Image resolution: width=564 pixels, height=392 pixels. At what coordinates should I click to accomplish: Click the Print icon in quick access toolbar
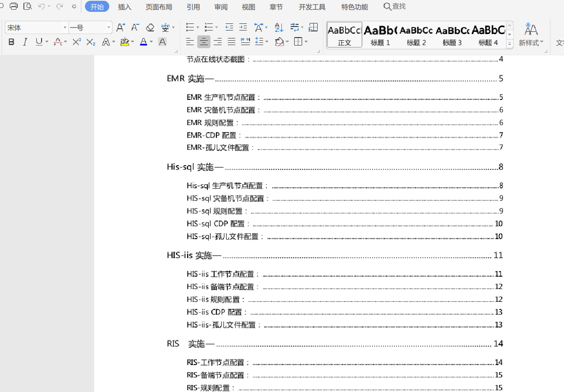(14, 6)
